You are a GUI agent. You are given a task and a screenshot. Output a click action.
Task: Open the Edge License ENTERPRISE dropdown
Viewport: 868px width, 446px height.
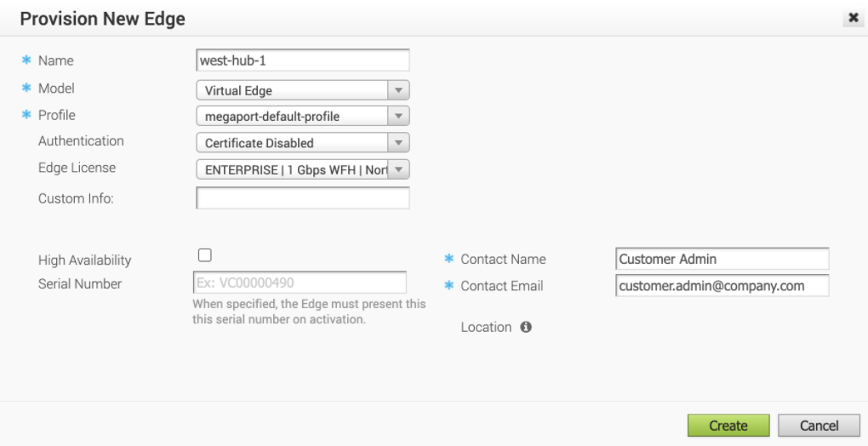(x=303, y=170)
